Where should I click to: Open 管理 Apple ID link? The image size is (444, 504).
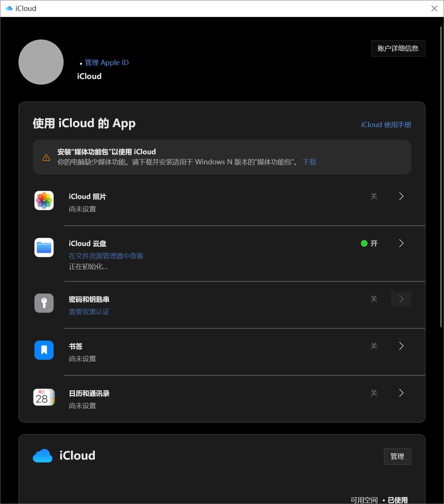[x=107, y=63]
